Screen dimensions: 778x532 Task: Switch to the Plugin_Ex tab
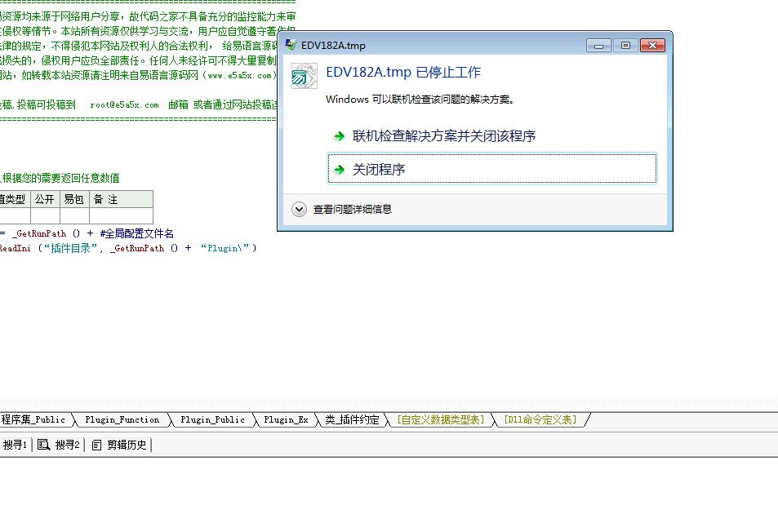(x=286, y=419)
